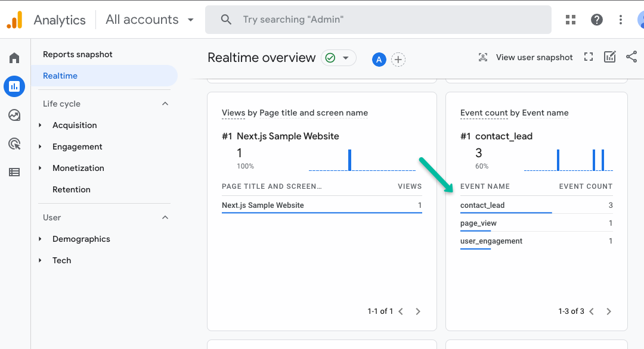Viewport: 644px width, 349px height.
Task: Go to next page in Event count card
Action: coord(609,311)
